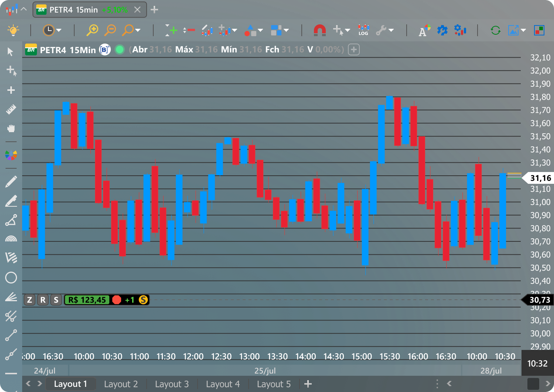Click the green refresh arrows icon
The height and width of the screenshot is (392, 554).
(x=496, y=30)
